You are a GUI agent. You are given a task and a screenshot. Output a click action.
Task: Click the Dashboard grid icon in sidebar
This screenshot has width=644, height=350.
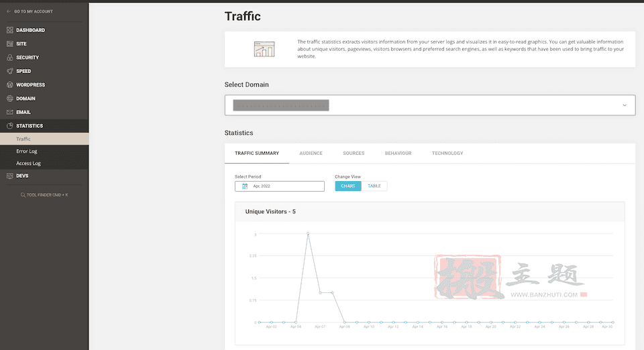click(10, 30)
